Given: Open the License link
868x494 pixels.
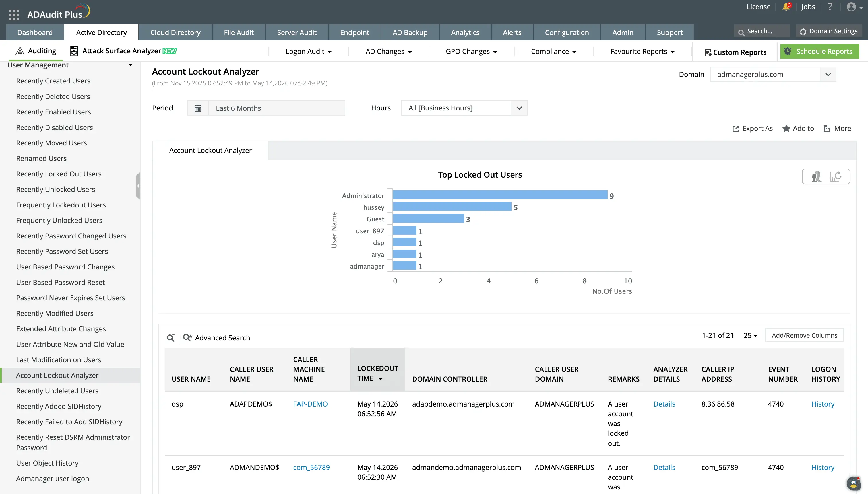Looking at the screenshot, I should [x=758, y=7].
